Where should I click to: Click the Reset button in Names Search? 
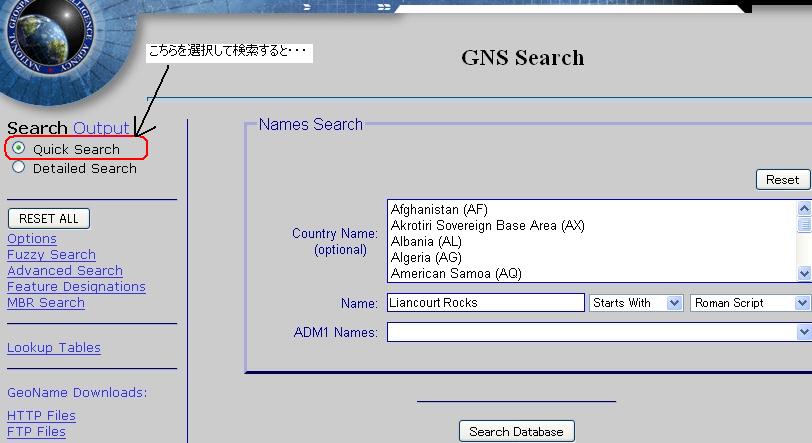pos(782,180)
